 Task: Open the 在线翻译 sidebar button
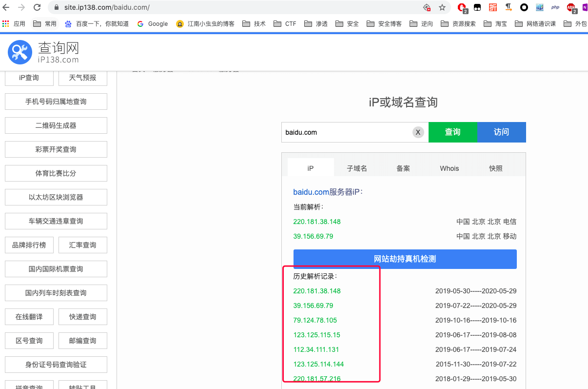coord(29,317)
